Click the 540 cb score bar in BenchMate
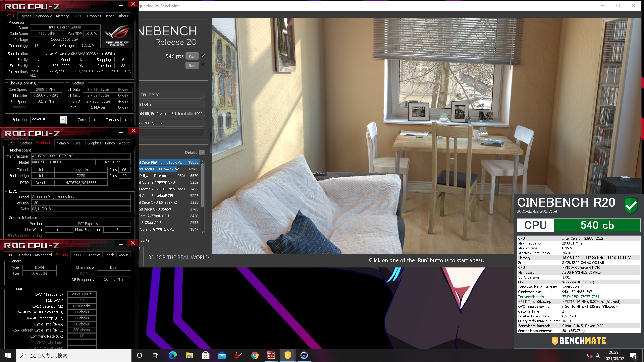This screenshot has width=644, height=362. pos(597,225)
